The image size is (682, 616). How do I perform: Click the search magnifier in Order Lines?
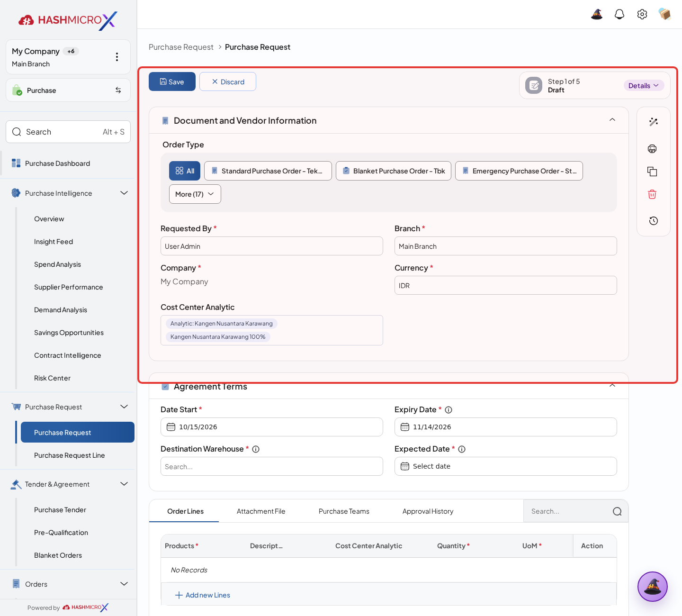(x=617, y=511)
